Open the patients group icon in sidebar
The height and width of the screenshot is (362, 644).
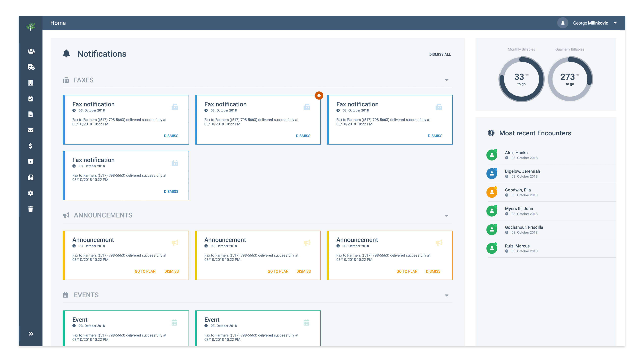point(31,51)
